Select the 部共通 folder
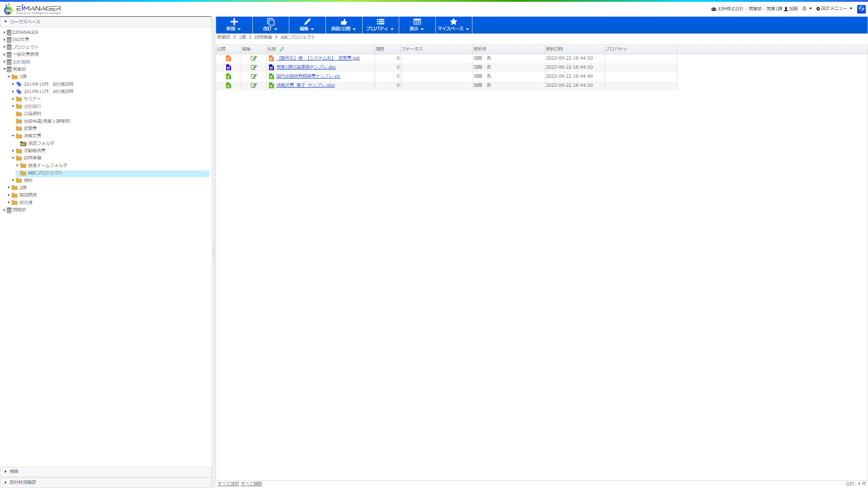The image size is (868, 488). 26,202
